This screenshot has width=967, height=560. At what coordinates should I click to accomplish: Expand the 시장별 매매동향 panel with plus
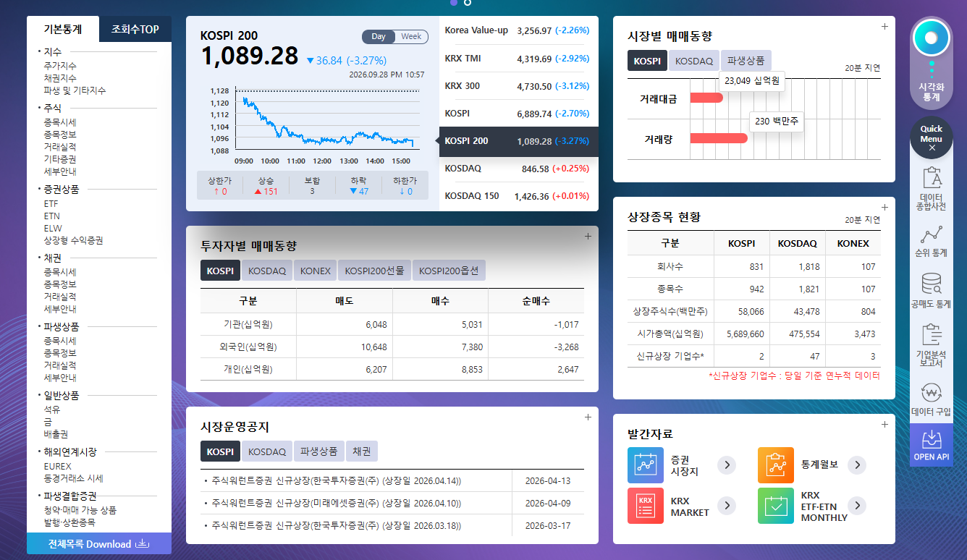pos(884,27)
